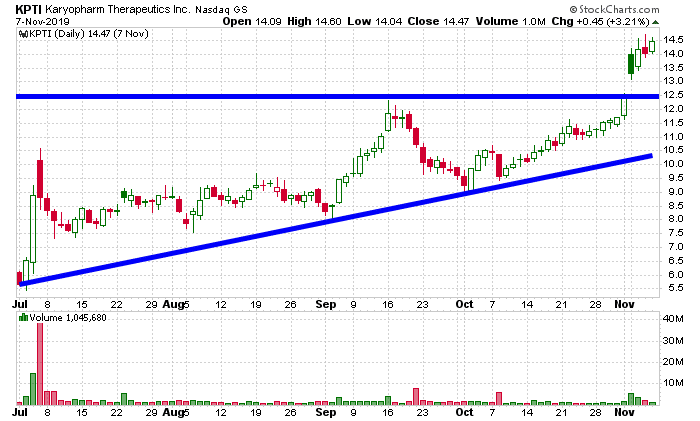Click the last candlestick for 7 Nov
This screenshot has width=700, height=421.
click(652, 46)
